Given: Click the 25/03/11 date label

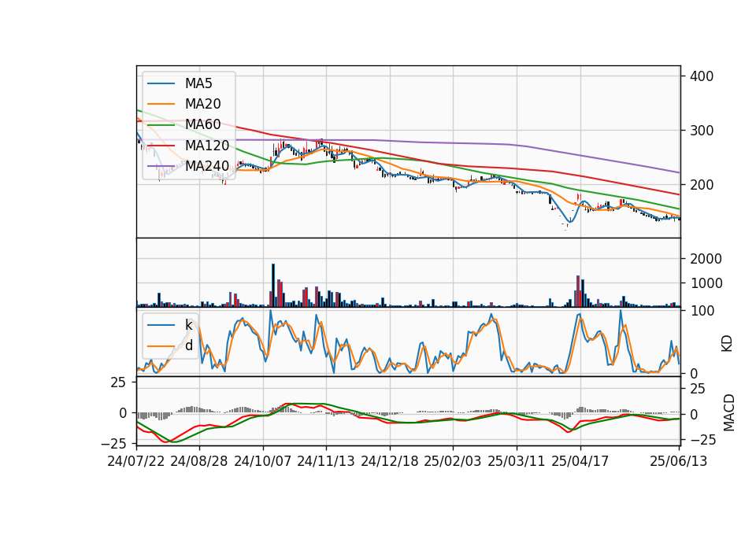Looking at the screenshot, I should tap(517, 461).
